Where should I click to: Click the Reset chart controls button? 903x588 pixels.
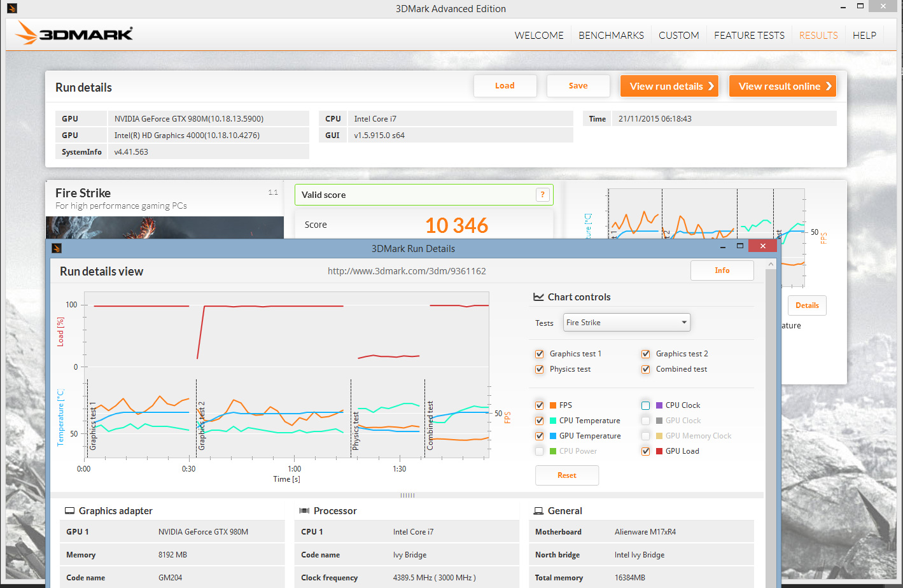coord(567,475)
